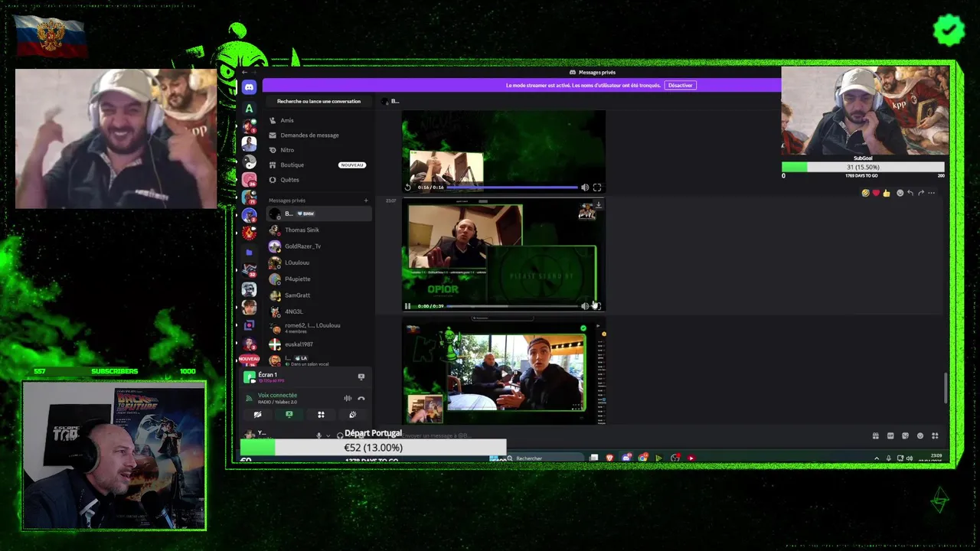Stop the Écran 1 screen share

tap(361, 377)
